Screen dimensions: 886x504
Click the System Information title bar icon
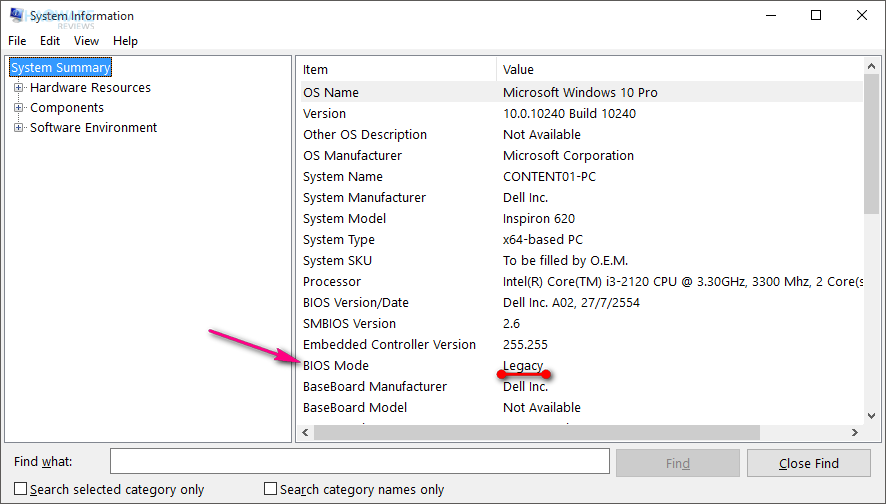17,16
